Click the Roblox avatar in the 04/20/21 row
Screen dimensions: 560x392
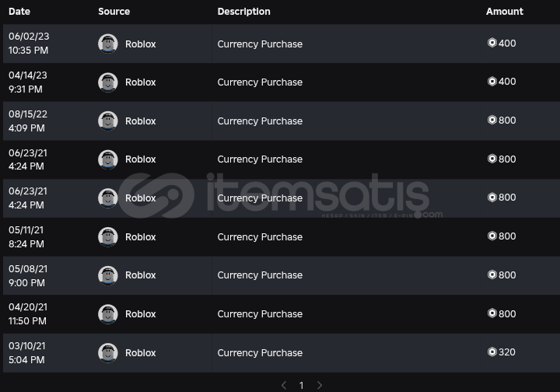click(108, 314)
